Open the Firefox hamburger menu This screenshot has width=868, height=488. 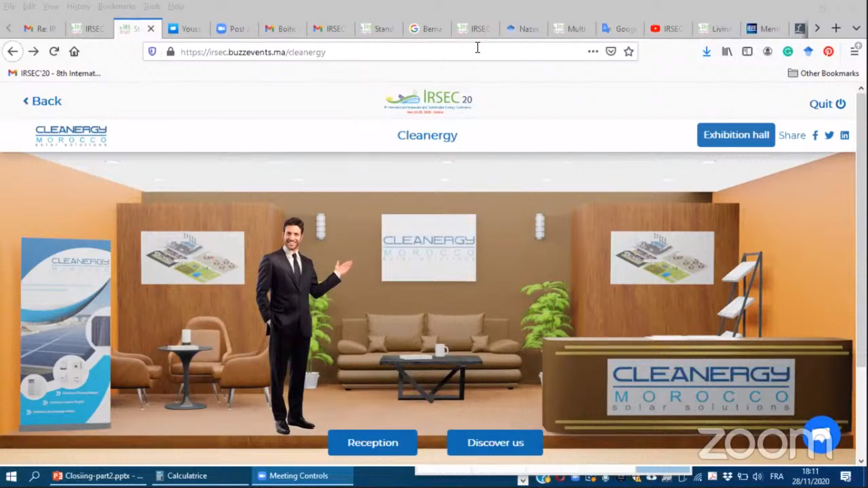pos(854,51)
